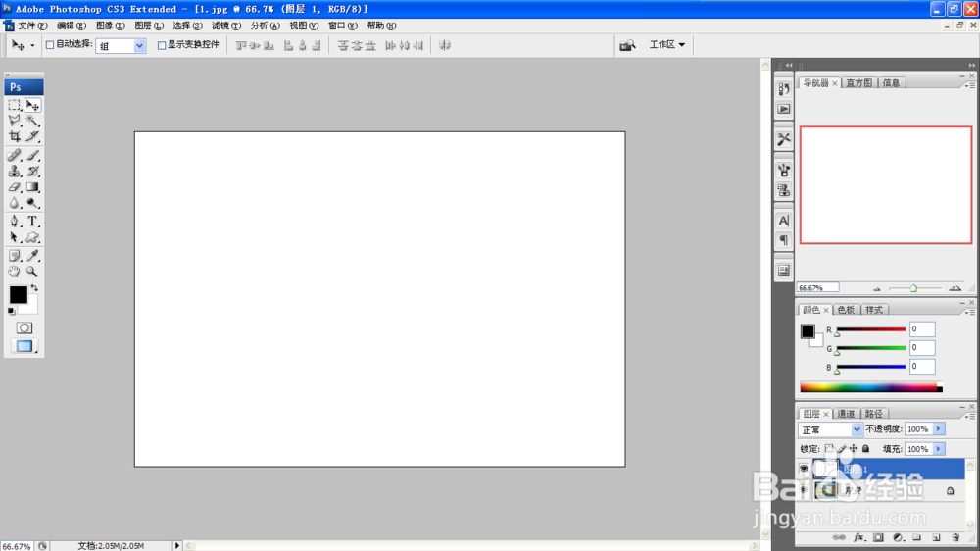Viewport: 980px width, 551px height.
Task: Switch to the 直方图 tab
Action: coord(858,83)
